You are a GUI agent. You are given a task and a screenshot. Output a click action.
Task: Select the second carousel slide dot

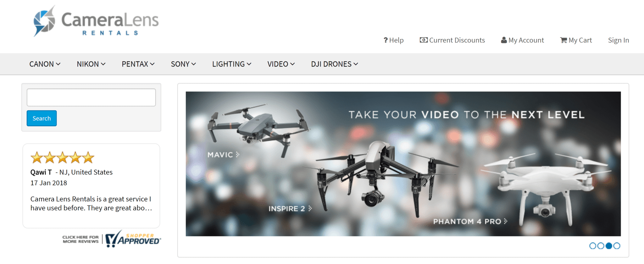[601, 246]
